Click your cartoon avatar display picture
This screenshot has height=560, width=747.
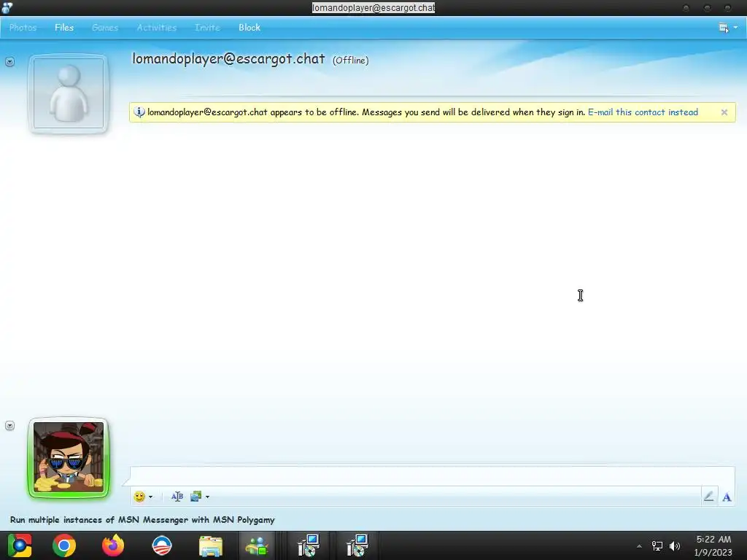click(69, 458)
